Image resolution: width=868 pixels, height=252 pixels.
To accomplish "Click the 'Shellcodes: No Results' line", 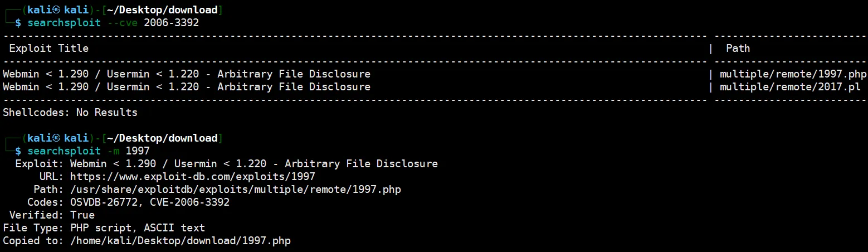I will (70, 113).
